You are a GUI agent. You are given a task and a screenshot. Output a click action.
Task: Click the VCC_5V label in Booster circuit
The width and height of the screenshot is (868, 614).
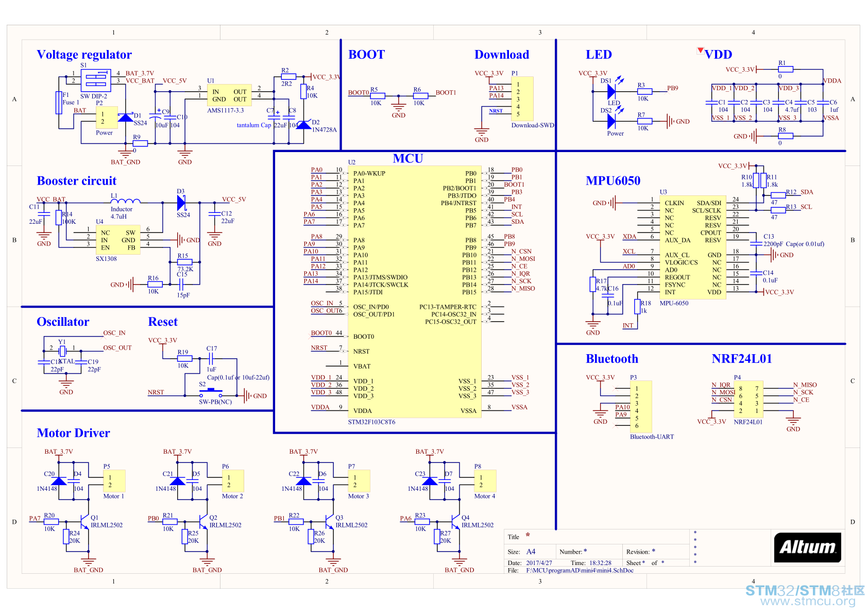click(234, 200)
